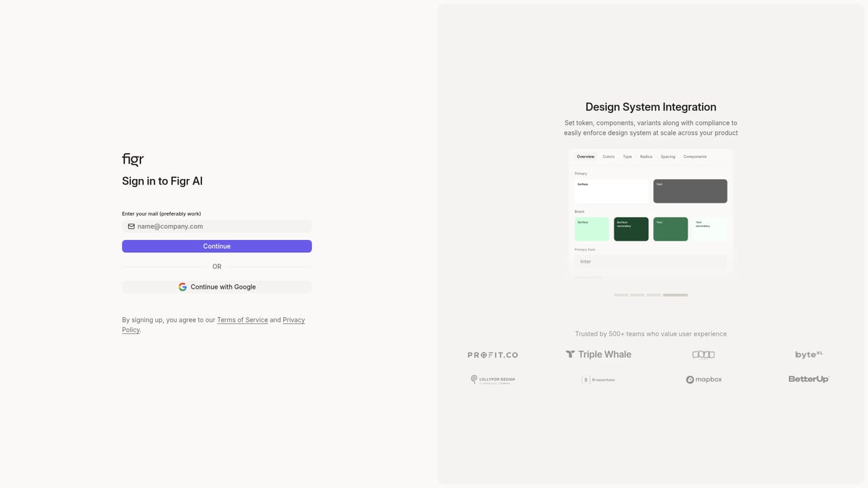Pick the white Primary Surface swatch
Viewport: 868px width, 488px height.
pos(612,191)
